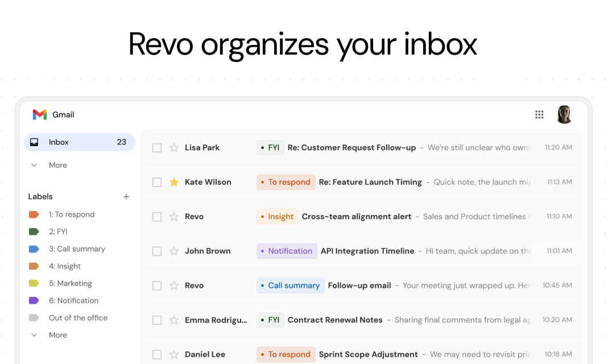This screenshot has height=364, width=608.
Task: Open the 'Feature Launch Timing' email from Kate Wilson
Action: (370, 182)
